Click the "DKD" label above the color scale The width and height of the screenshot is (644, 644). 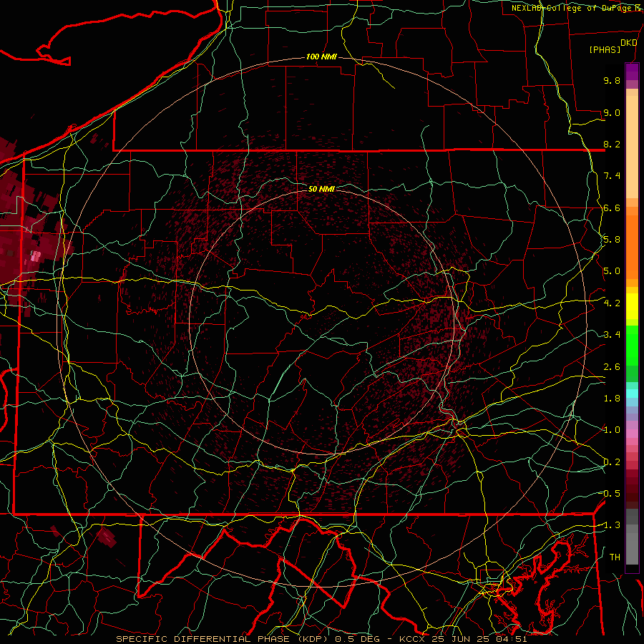[x=629, y=42]
